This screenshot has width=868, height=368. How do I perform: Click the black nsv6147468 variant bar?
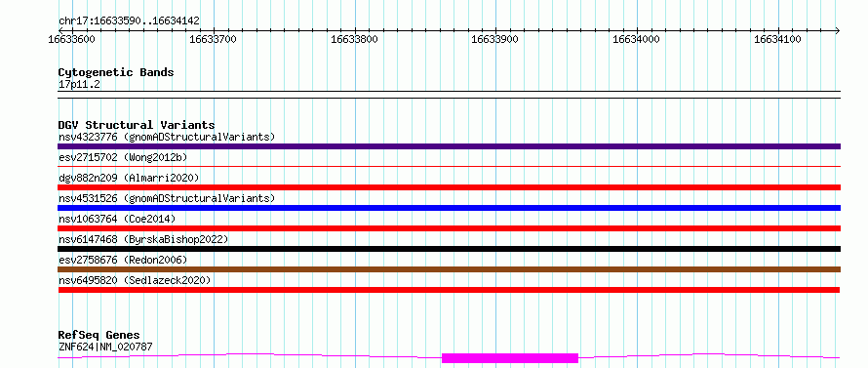pyautogui.click(x=449, y=249)
